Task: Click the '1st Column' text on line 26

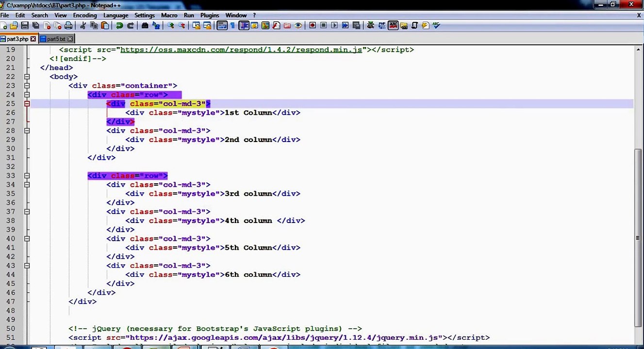Action: [248, 112]
